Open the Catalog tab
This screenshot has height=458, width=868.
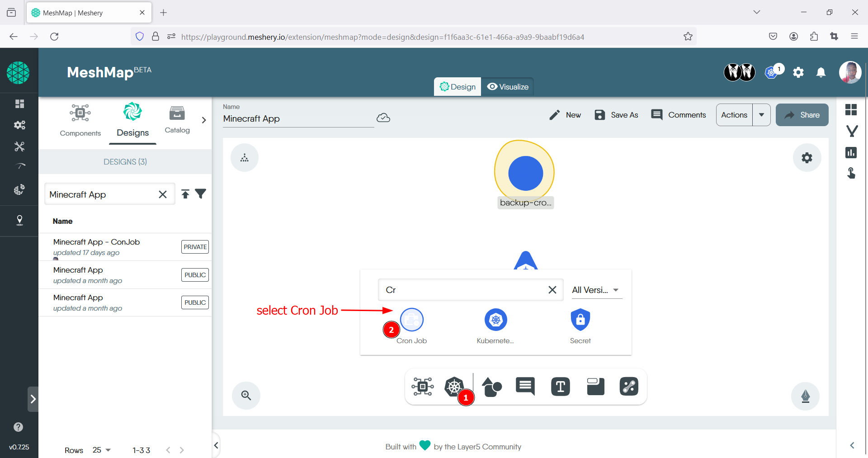(x=177, y=120)
